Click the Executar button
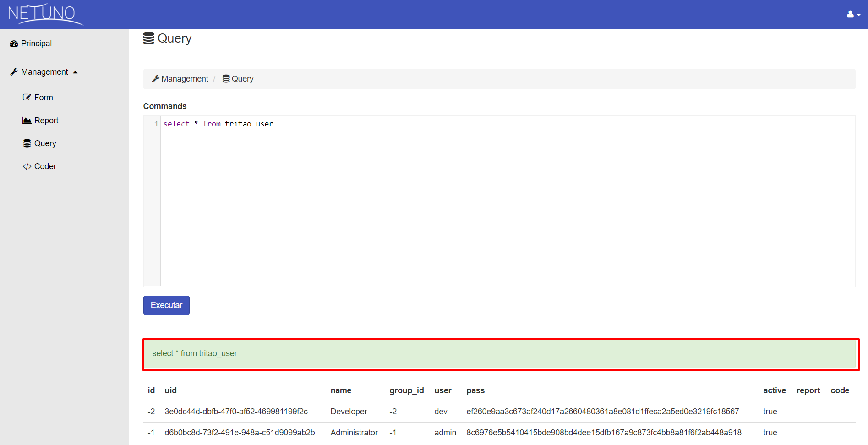 pos(166,305)
